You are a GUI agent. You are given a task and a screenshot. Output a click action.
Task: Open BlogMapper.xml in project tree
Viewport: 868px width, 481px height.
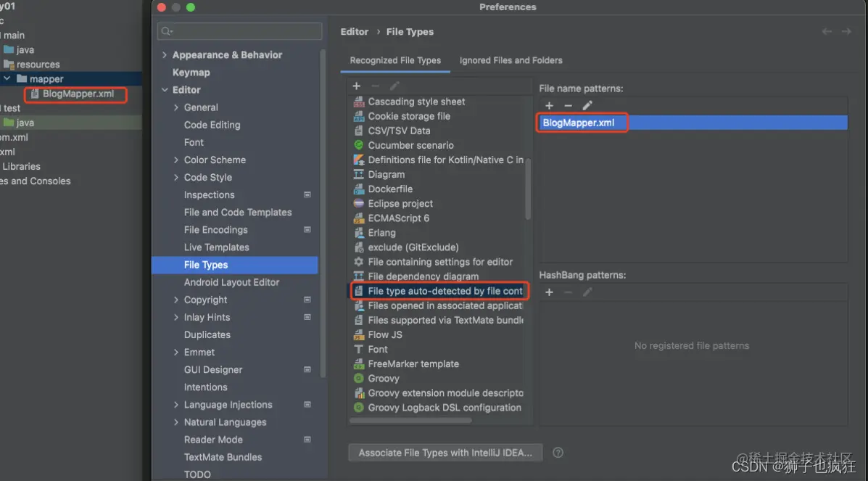(78, 94)
